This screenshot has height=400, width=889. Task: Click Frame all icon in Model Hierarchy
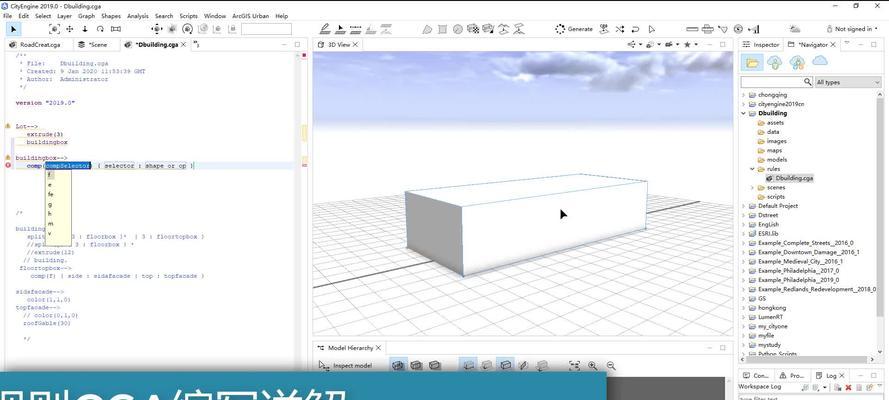[x=574, y=365]
